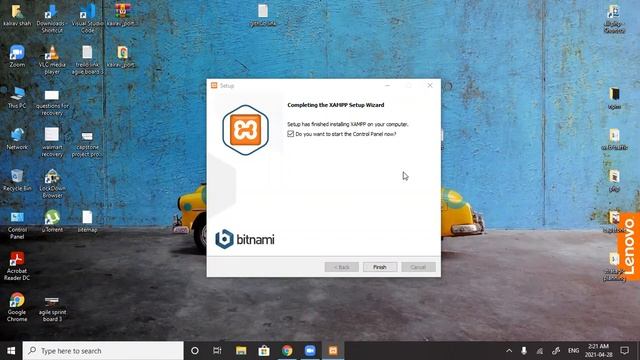The image size is (640, 360).
Task: Open the Control Panel desktop icon
Action: pyautogui.click(x=17, y=225)
